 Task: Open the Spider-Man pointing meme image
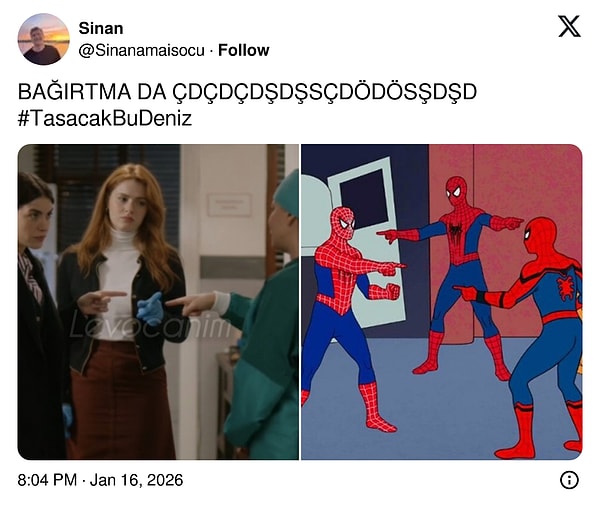[x=442, y=302]
